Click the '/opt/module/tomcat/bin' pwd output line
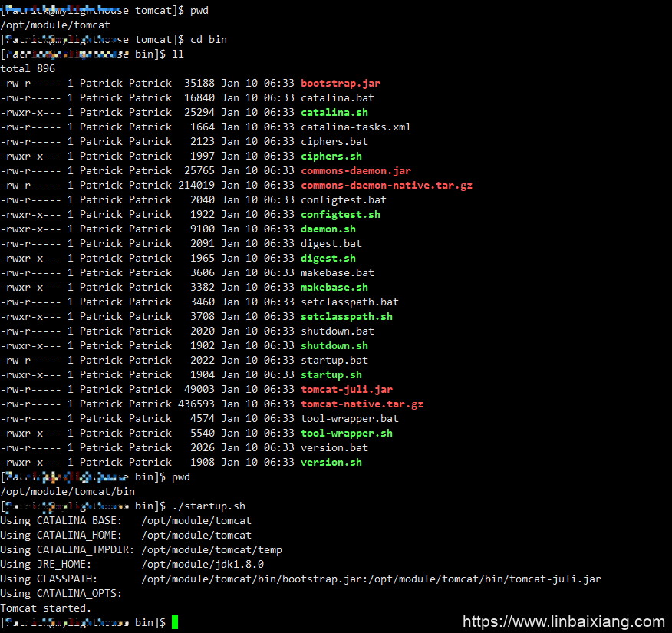Image resolution: width=672 pixels, height=633 pixels. coord(68,491)
